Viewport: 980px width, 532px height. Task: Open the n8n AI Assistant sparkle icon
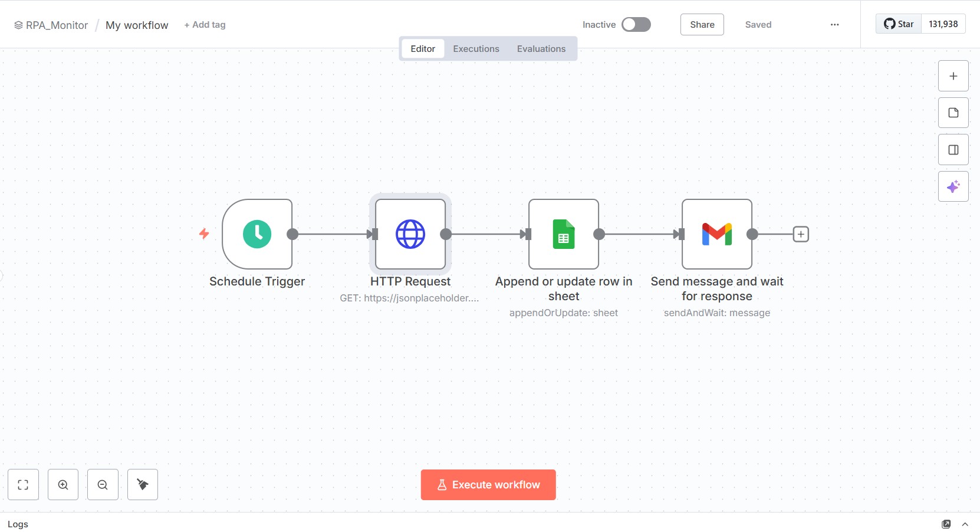point(953,186)
